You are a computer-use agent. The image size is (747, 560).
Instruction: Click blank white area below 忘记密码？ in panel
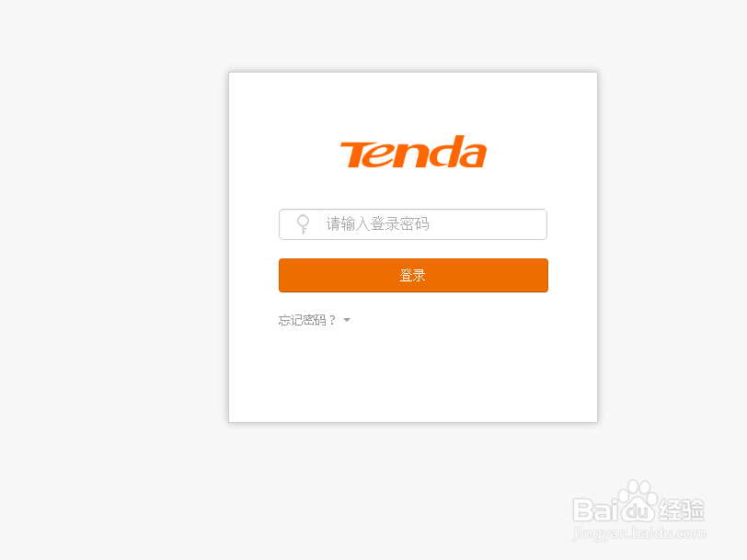413,376
